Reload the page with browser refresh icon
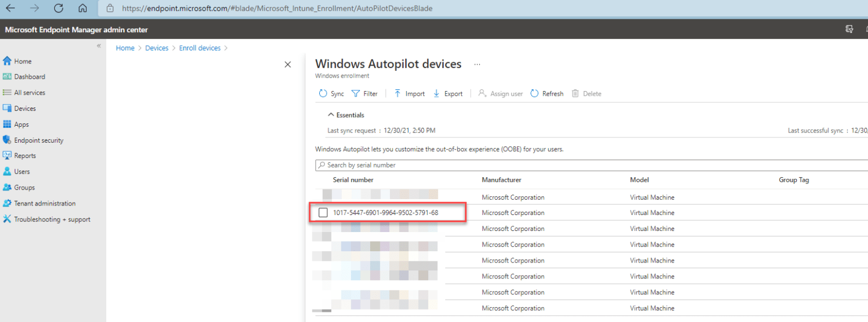This screenshot has height=322, width=868. (x=58, y=8)
